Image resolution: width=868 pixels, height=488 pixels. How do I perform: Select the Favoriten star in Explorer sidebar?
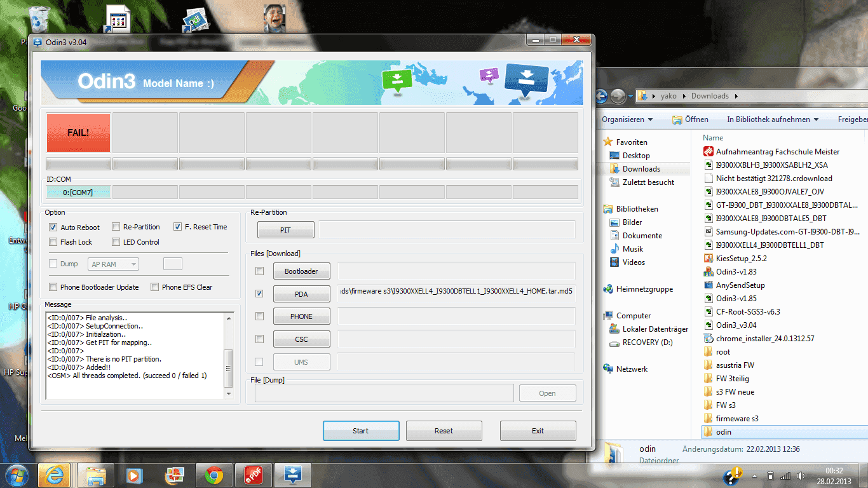click(x=608, y=142)
